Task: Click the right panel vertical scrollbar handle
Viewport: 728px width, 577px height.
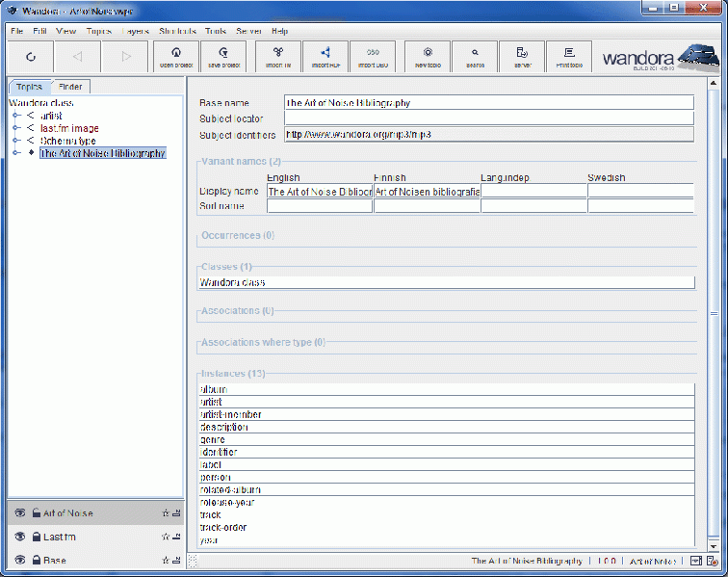Action: coord(714,313)
